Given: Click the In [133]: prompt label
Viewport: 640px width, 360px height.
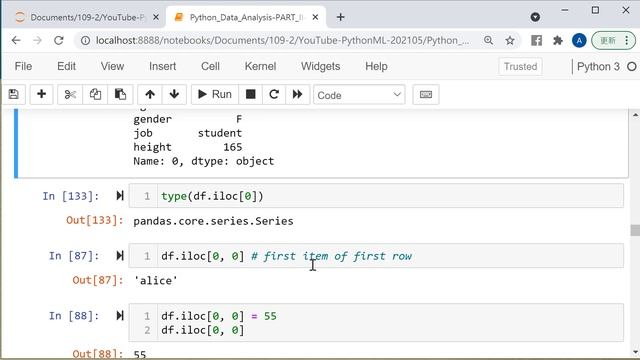Looking at the screenshot, I should pos(71,196).
